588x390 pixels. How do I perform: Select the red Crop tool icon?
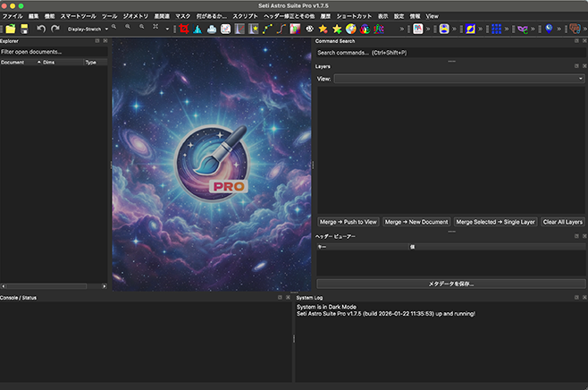click(183, 29)
